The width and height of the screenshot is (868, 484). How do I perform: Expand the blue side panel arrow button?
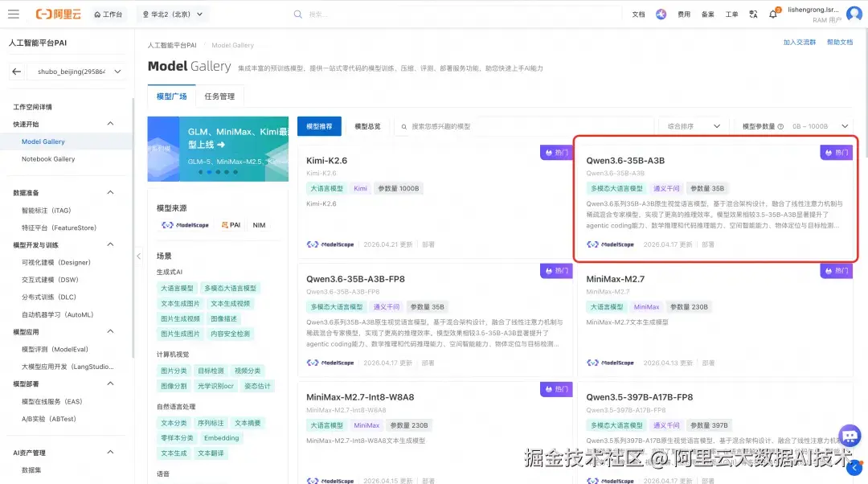tap(854, 467)
